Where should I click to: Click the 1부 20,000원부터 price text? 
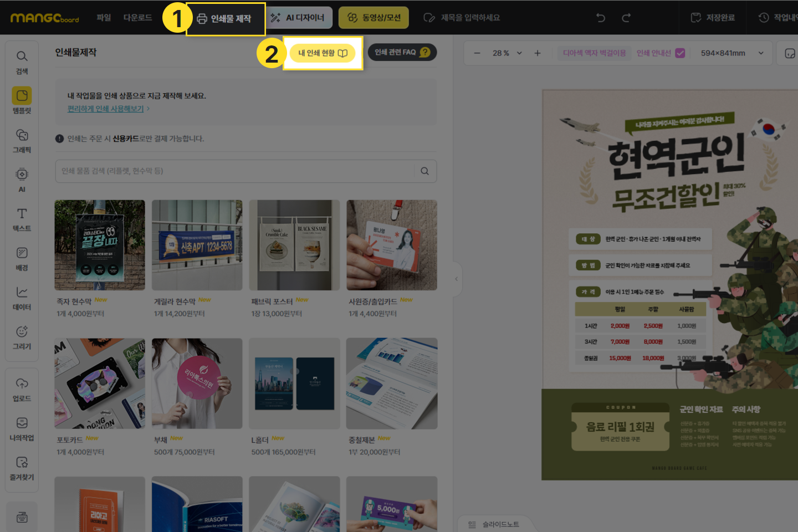point(374,452)
